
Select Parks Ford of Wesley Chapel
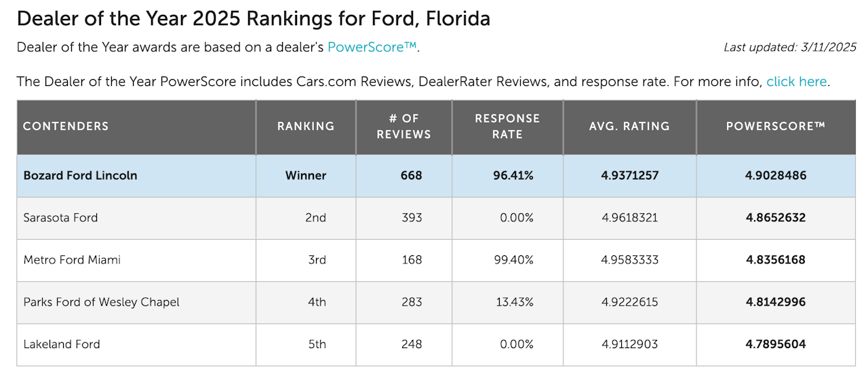pyautogui.click(x=101, y=302)
